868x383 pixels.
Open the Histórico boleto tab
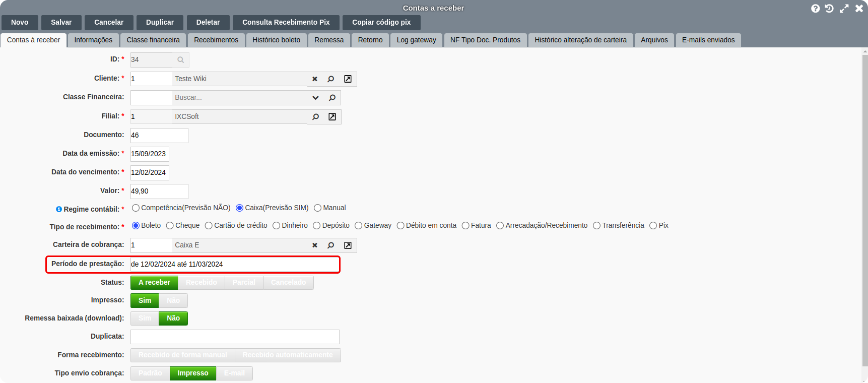[277, 40]
